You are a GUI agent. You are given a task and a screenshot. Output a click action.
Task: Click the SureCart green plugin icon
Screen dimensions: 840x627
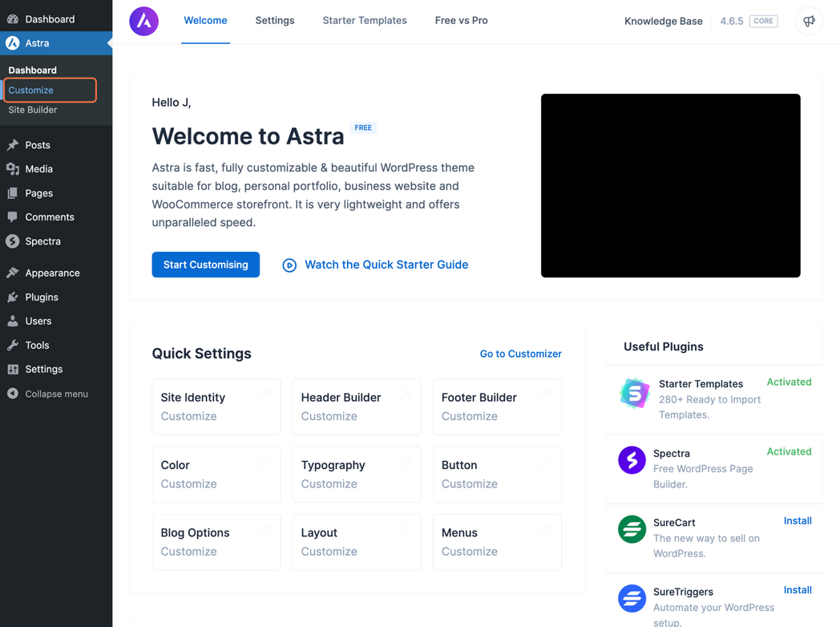point(632,529)
